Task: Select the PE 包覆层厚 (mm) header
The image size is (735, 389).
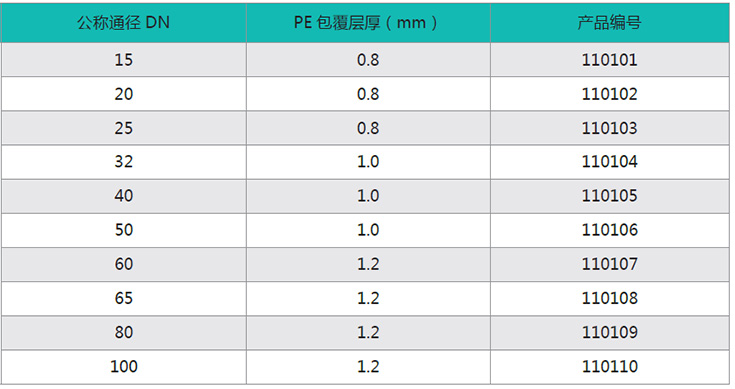Action: pos(368,22)
